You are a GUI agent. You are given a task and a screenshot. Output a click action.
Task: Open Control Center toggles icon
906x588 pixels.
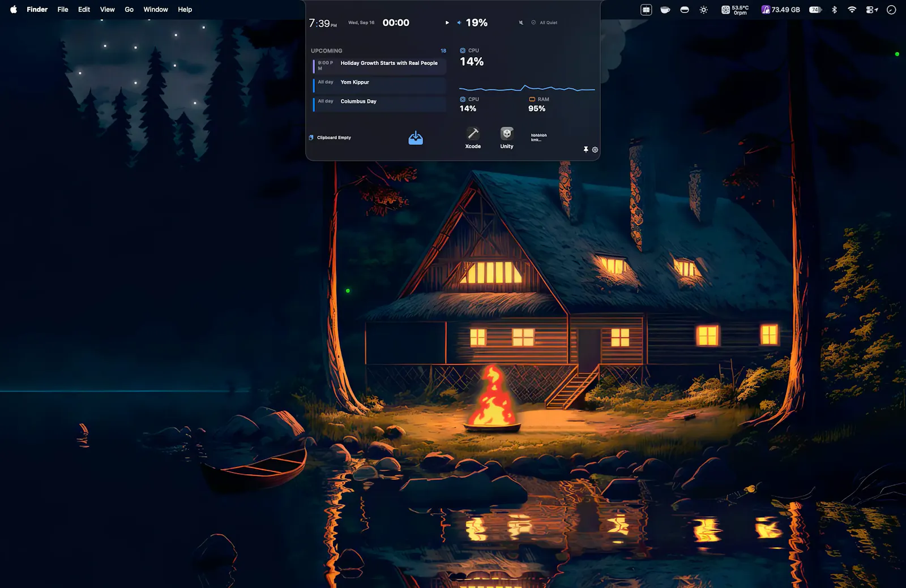[872, 10]
